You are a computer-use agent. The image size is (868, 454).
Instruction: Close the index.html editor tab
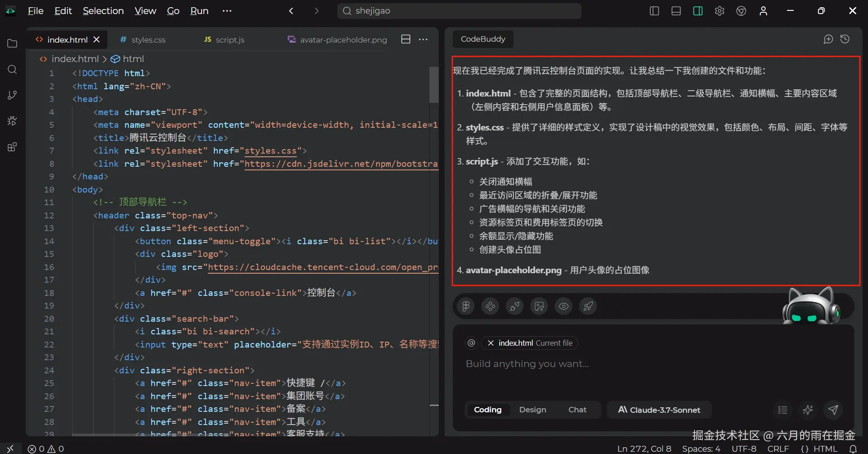96,40
